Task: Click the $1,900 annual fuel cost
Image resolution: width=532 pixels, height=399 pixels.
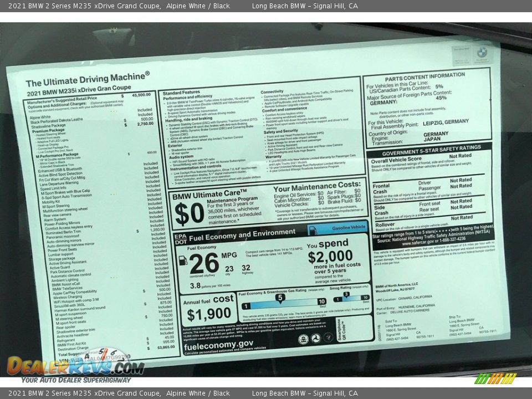Action: [209, 314]
